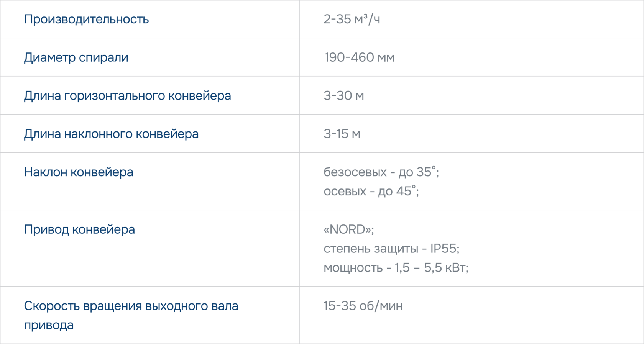This screenshot has height=344, width=644.
Task: Click the line starting with "осевых - до 45°"
Action: point(371,191)
